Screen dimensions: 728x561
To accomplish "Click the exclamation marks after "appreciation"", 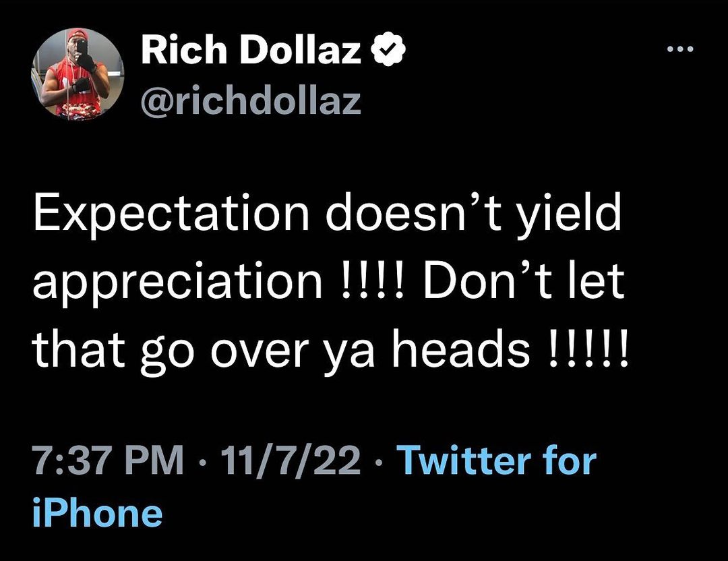I will click(371, 282).
